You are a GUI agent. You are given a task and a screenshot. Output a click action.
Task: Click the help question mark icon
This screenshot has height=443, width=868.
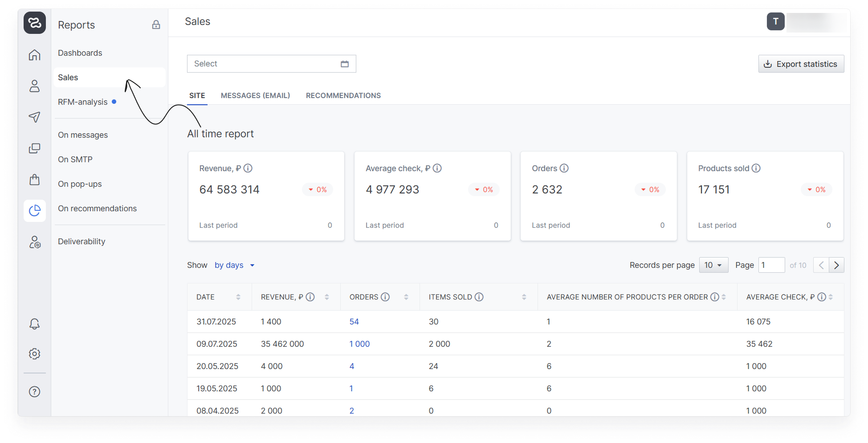[x=34, y=392]
